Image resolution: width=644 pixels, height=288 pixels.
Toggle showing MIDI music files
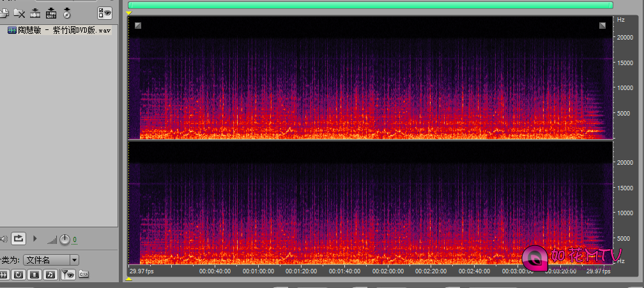click(50, 275)
